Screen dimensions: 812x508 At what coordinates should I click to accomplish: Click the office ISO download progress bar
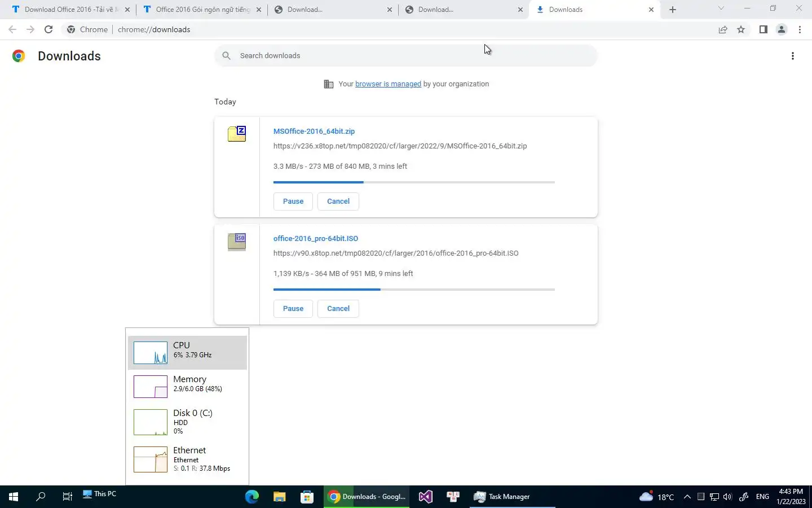pos(414,290)
